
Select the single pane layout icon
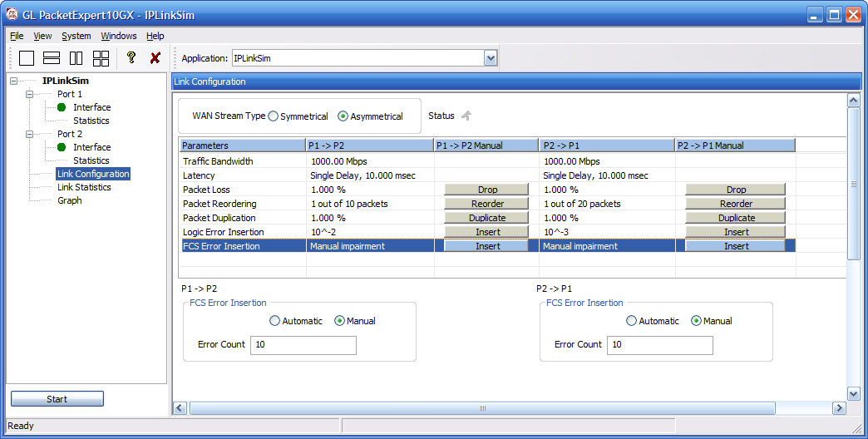coord(27,58)
